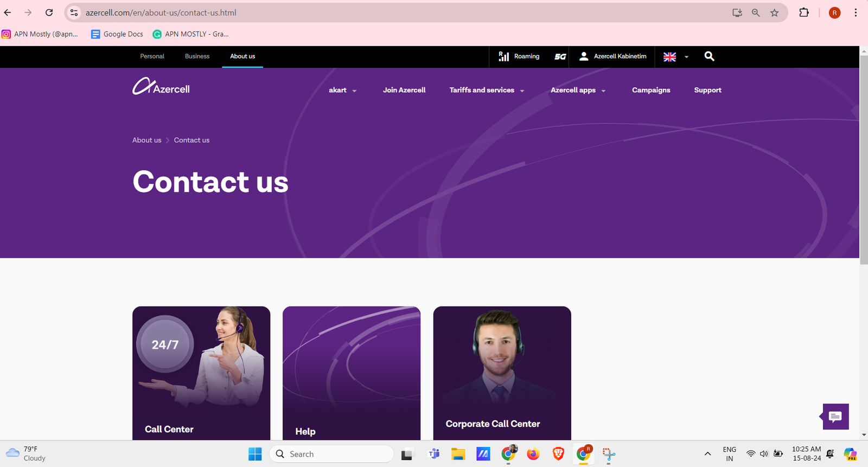This screenshot has width=868, height=467.
Task: Expand the Azercell apps menu
Action: pyautogui.click(x=578, y=90)
